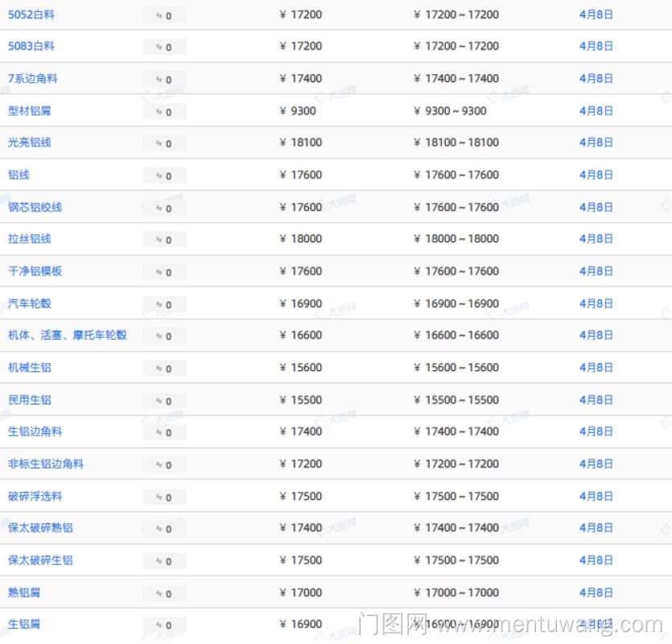Open 型材铝屑 price details
This screenshot has width=672, height=644.
tap(30, 110)
